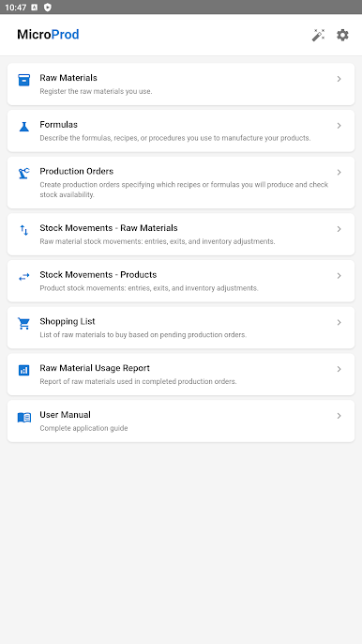Click 'Register the raw materials you use.'

click(96, 91)
